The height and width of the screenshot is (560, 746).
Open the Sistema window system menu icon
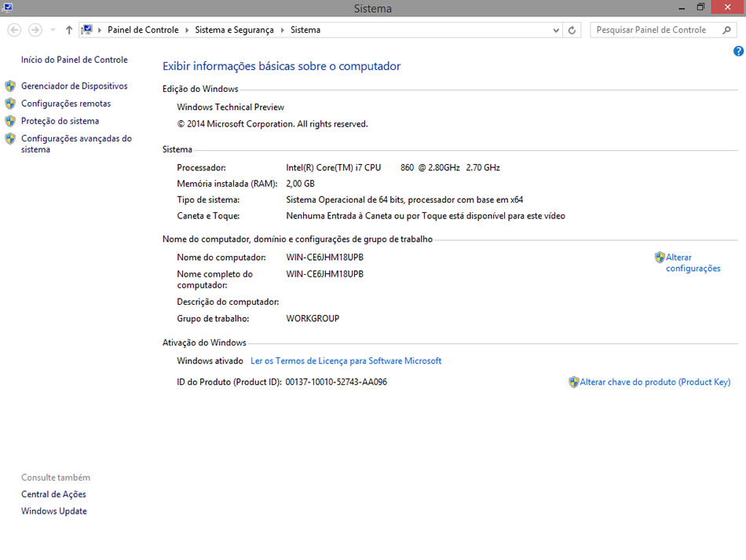pyautogui.click(x=7, y=7)
